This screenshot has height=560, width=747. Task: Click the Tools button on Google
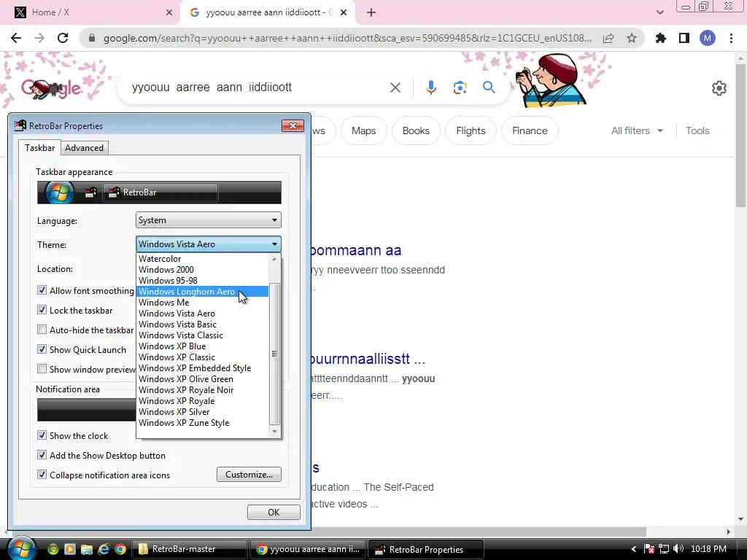697,131
